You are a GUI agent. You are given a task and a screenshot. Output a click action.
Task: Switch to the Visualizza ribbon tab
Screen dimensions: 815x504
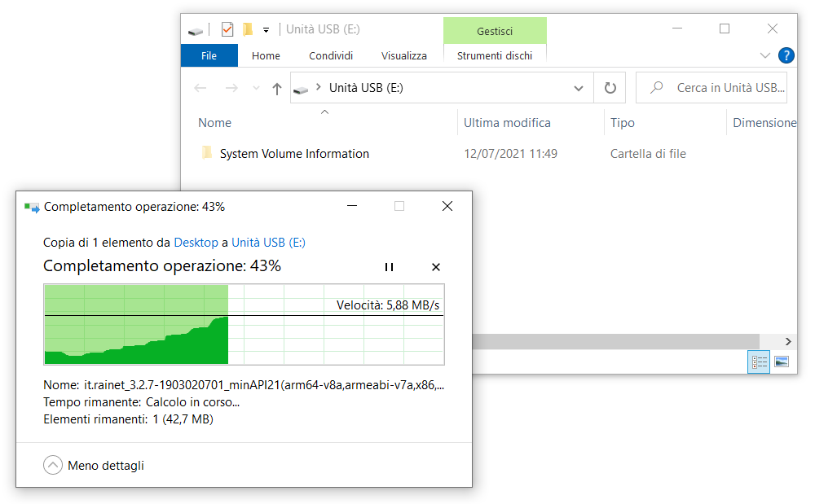click(403, 55)
